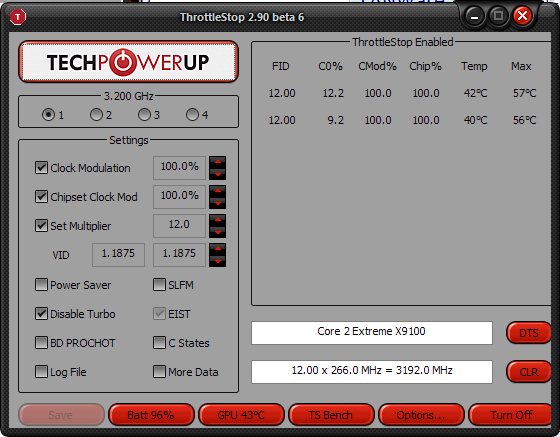Increase Chipset Clock Mod with up arrow
Screen dimensions: 560x437
(218, 191)
